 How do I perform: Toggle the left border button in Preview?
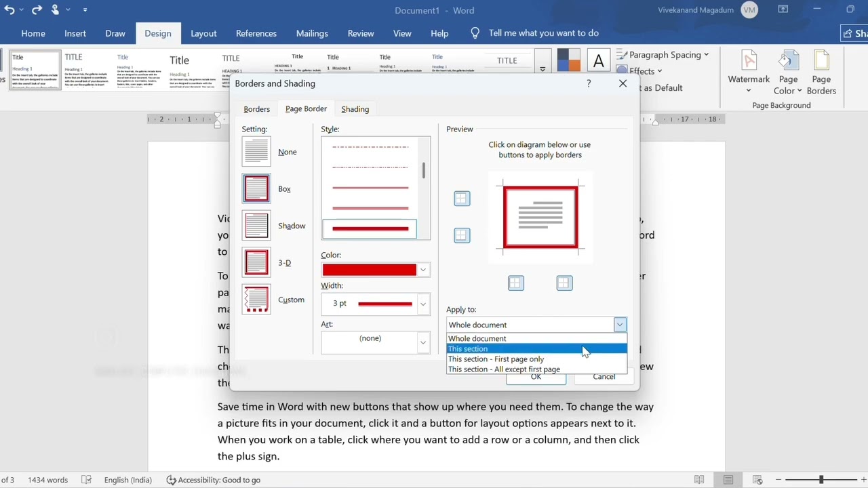(516, 283)
